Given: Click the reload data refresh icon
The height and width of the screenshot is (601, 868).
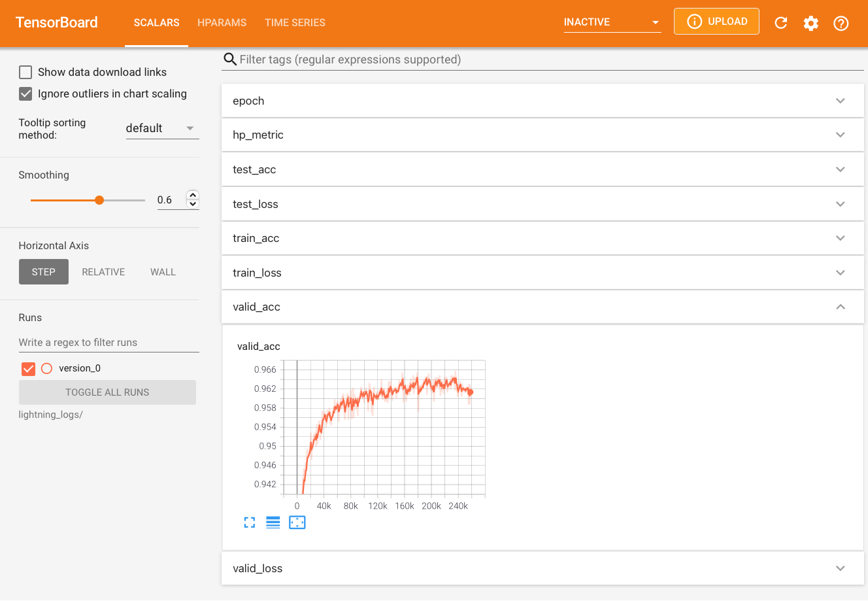Looking at the screenshot, I should [780, 23].
